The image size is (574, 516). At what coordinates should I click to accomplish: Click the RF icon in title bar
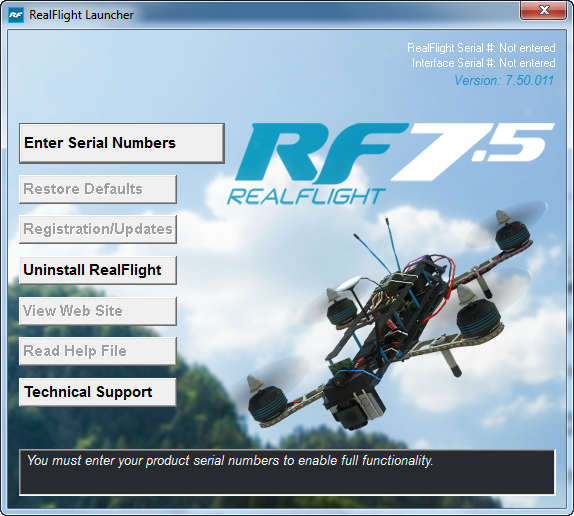(x=16, y=15)
